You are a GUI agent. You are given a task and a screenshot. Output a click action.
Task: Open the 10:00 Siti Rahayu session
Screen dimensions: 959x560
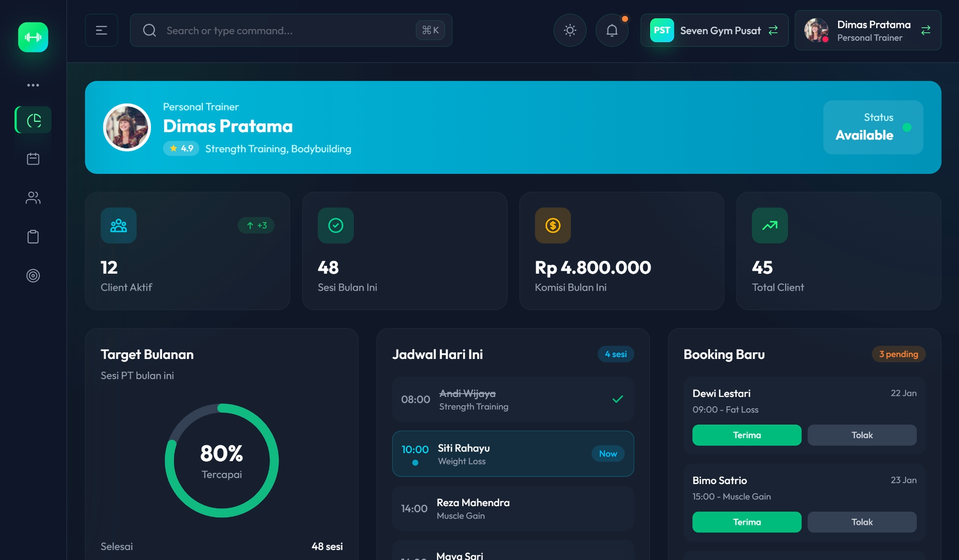point(513,454)
